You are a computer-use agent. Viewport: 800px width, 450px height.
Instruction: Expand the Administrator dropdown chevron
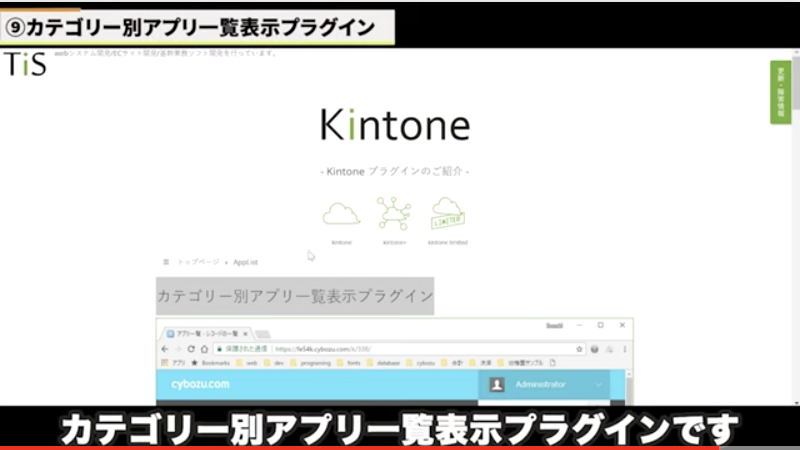pos(599,385)
